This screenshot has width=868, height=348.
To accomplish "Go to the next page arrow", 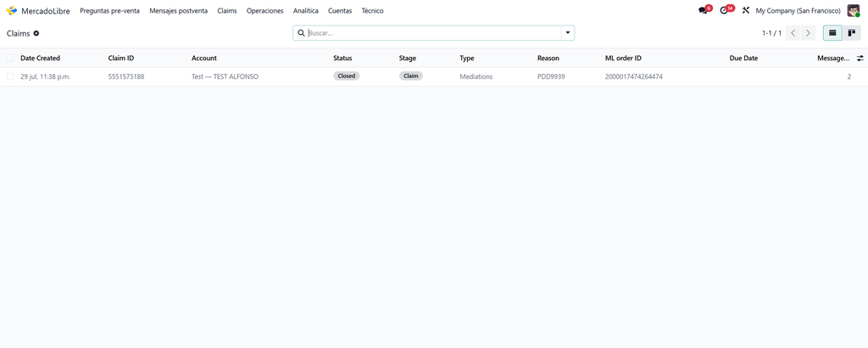I will [x=808, y=33].
